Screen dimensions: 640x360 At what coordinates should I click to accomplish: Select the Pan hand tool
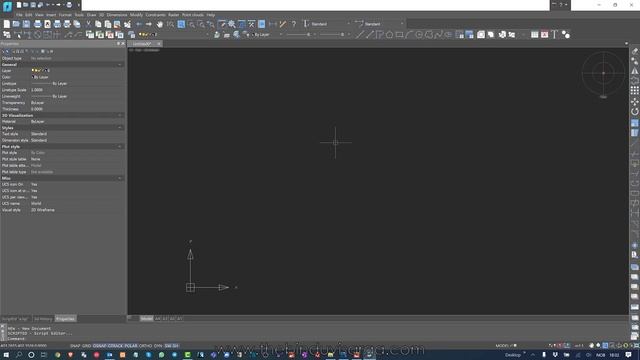[160, 24]
